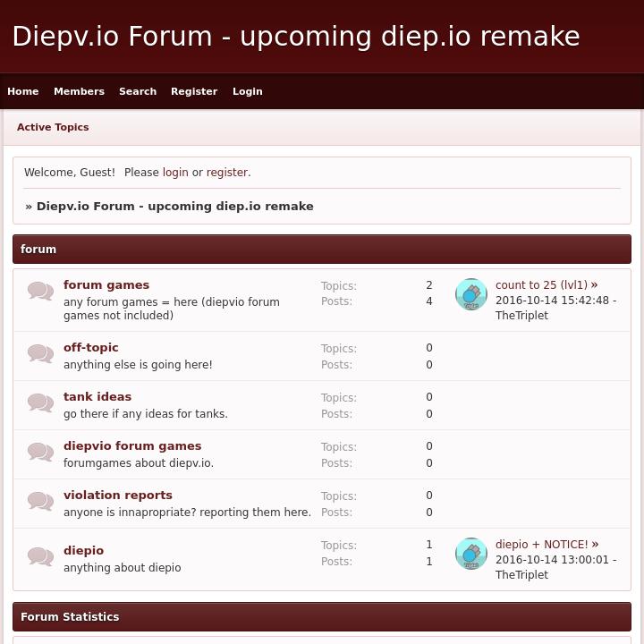The image size is (644, 644).
Task: Go to Login in the navigation bar
Action: 248,91
